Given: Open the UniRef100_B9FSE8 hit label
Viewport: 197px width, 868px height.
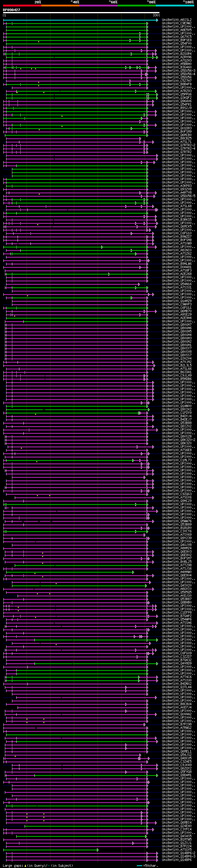Looking at the screenshot, I should (x=177, y=40).
